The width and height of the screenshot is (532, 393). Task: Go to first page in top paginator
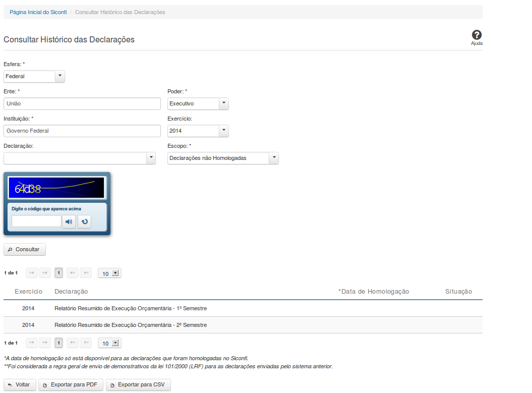(x=32, y=273)
